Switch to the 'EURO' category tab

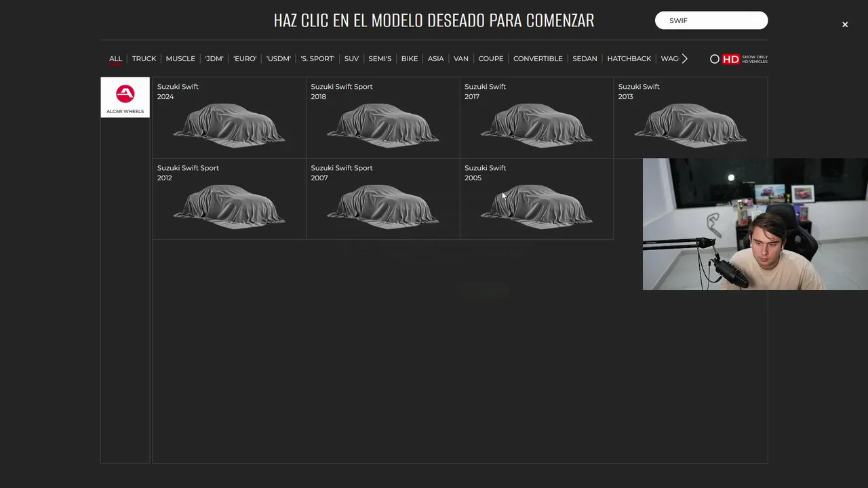pyautogui.click(x=245, y=59)
